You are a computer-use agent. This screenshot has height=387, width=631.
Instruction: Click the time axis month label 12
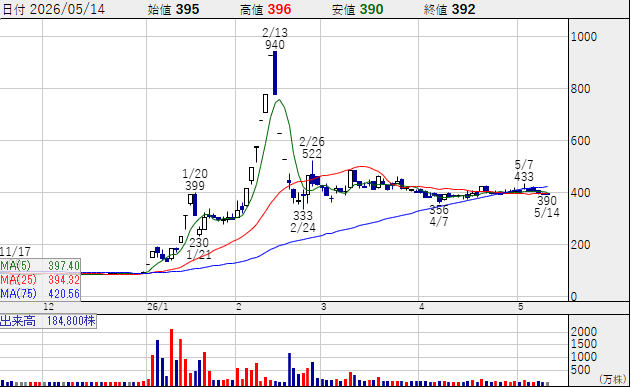[x=48, y=307]
